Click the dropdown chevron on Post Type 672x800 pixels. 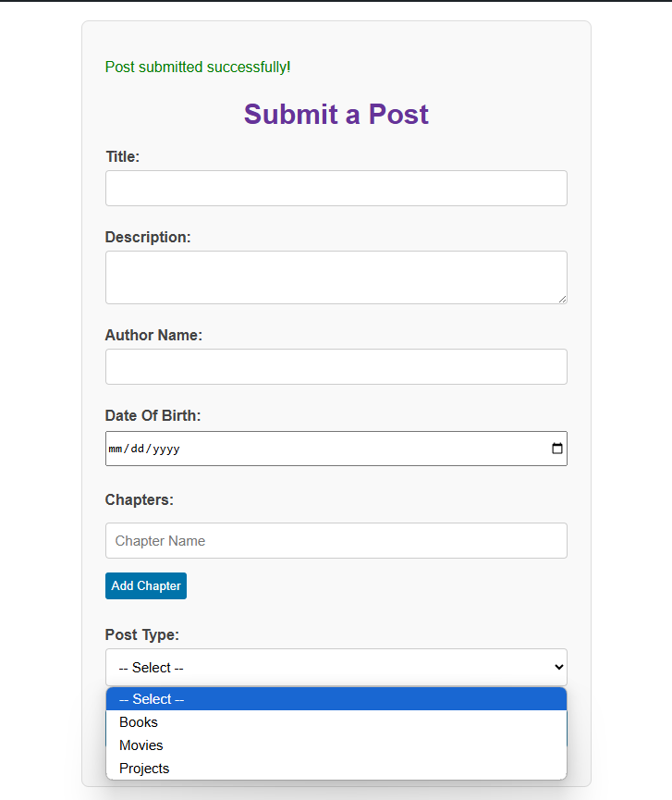pos(558,667)
